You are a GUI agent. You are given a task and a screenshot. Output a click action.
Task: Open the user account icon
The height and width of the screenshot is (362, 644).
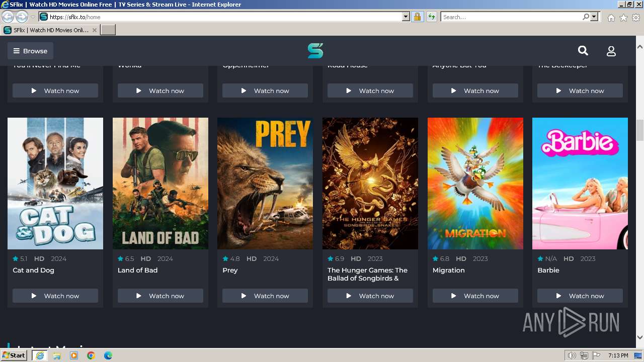coord(611,51)
